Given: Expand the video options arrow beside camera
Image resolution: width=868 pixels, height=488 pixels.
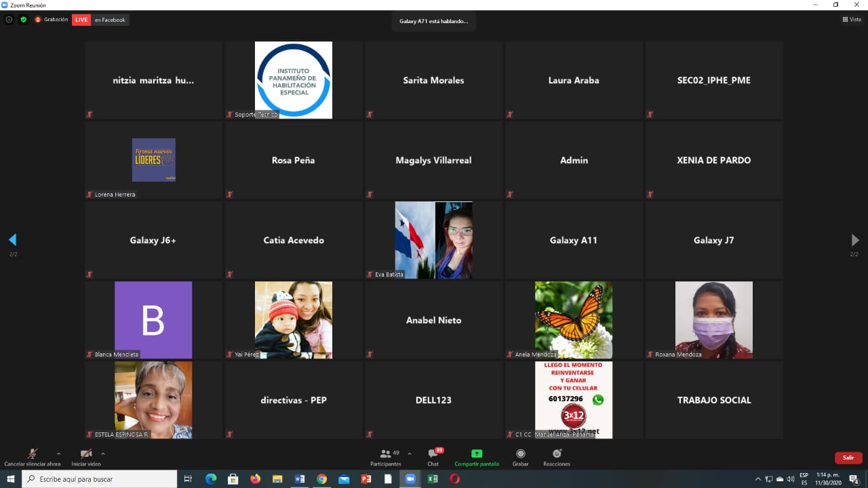Looking at the screenshot, I should point(103,453).
